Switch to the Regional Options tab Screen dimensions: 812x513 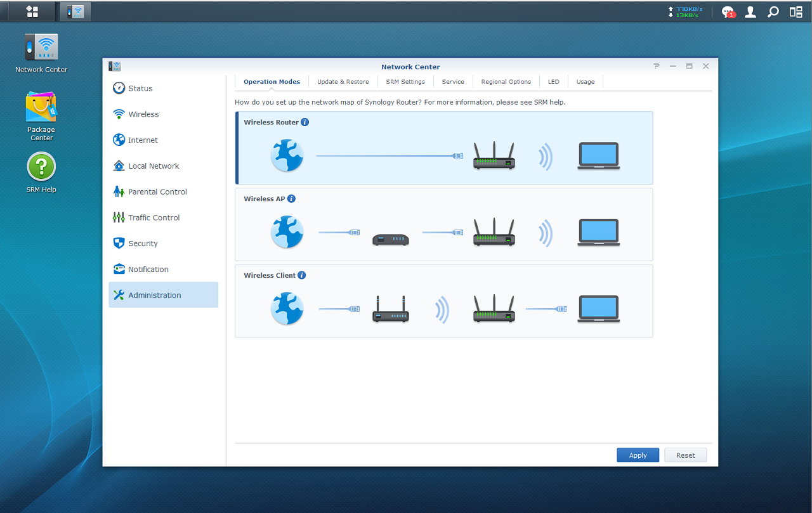[x=506, y=82]
